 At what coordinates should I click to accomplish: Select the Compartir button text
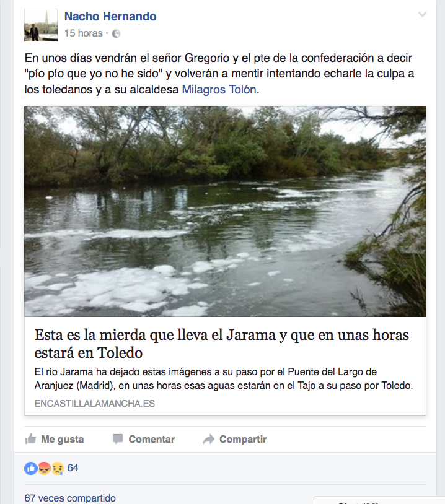pyautogui.click(x=243, y=439)
